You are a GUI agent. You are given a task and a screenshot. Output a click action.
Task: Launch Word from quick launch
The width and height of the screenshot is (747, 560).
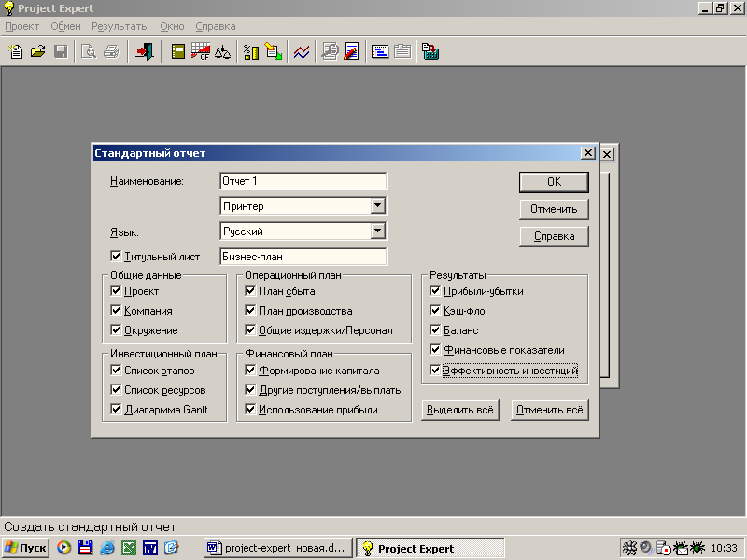(150, 548)
